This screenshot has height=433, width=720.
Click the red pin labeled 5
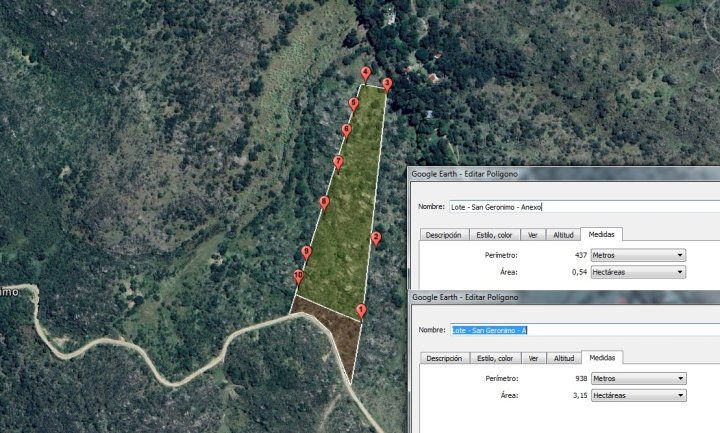(354, 104)
